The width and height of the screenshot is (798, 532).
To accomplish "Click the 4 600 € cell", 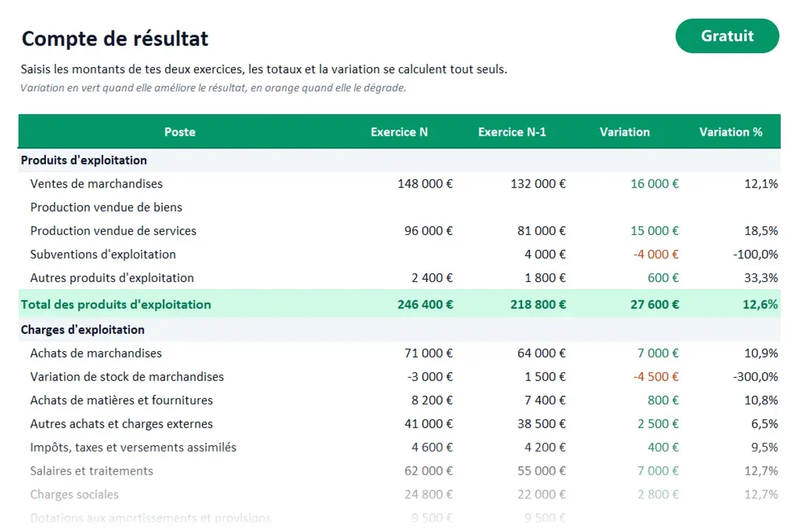I will (x=432, y=448).
